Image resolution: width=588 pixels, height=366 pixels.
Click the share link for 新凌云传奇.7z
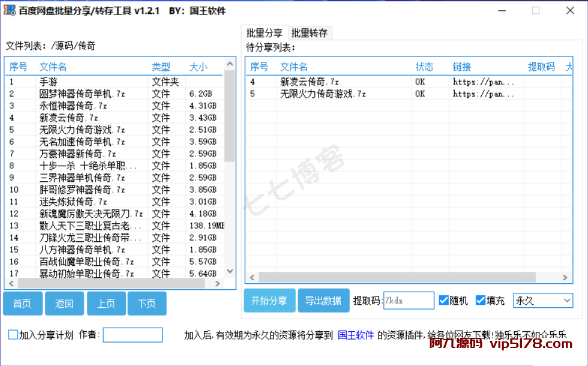(x=483, y=82)
